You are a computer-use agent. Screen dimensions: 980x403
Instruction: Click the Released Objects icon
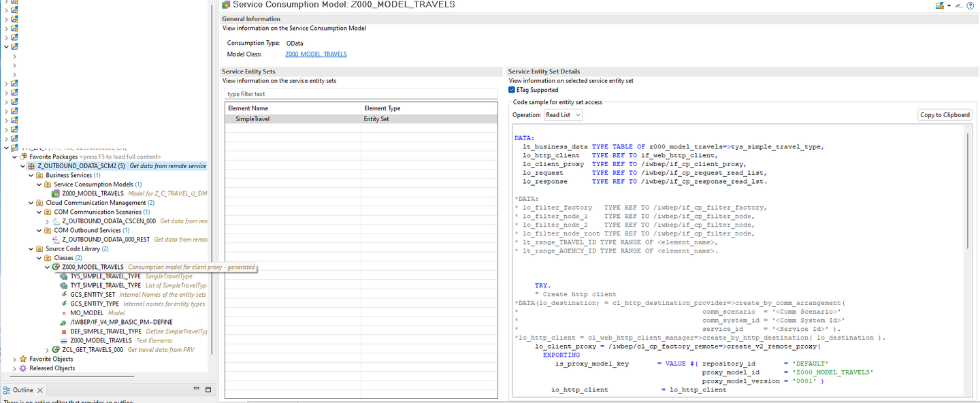pyautogui.click(x=23, y=368)
